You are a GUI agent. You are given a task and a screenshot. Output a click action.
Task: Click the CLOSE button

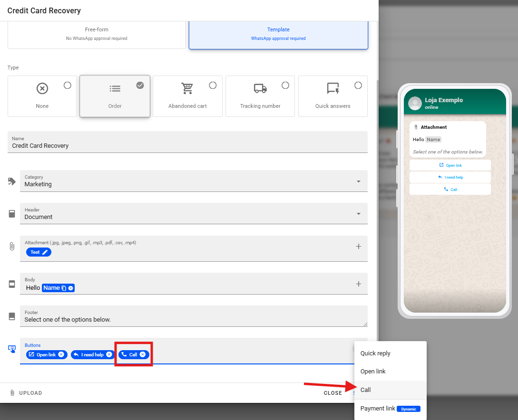(332, 393)
